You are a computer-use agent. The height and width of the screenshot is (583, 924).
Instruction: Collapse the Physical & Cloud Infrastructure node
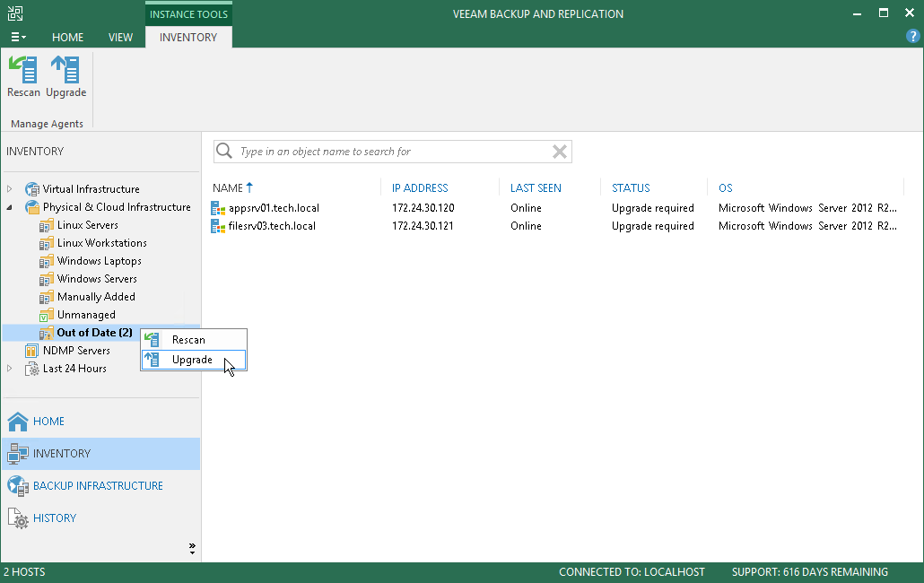[10, 207]
